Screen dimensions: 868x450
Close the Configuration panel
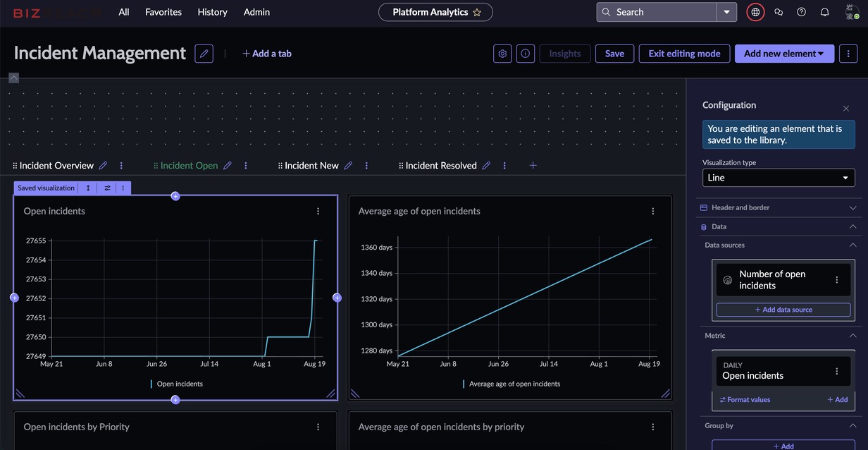[846, 109]
